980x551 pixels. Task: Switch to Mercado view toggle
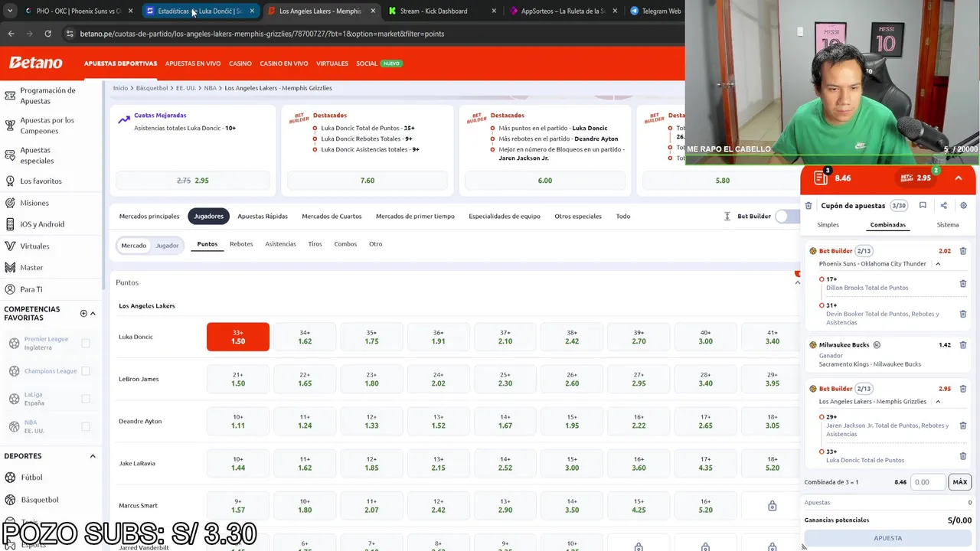click(x=133, y=245)
